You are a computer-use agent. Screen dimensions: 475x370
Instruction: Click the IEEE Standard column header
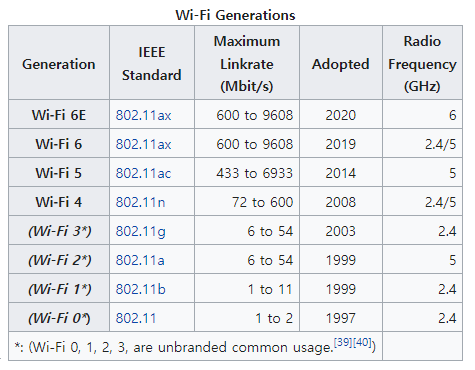pos(152,64)
